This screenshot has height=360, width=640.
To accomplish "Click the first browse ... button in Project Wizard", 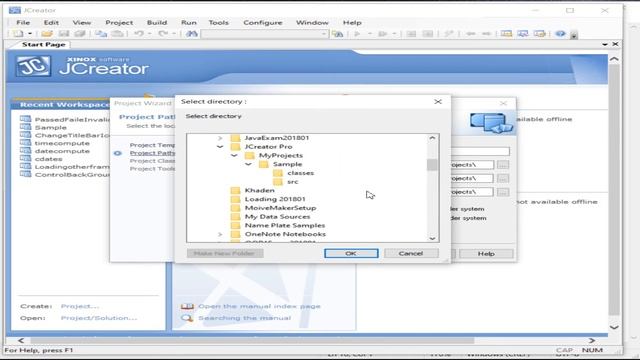I will (503, 164).
